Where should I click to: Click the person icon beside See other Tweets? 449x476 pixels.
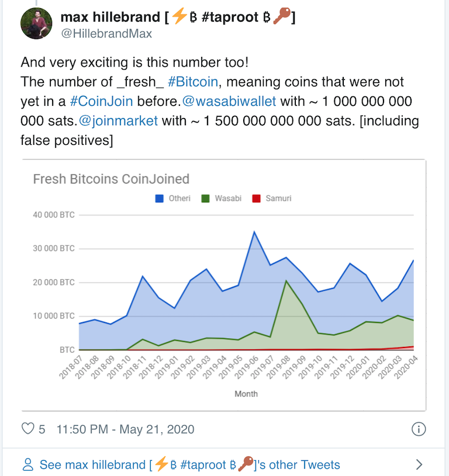[x=27, y=465]
